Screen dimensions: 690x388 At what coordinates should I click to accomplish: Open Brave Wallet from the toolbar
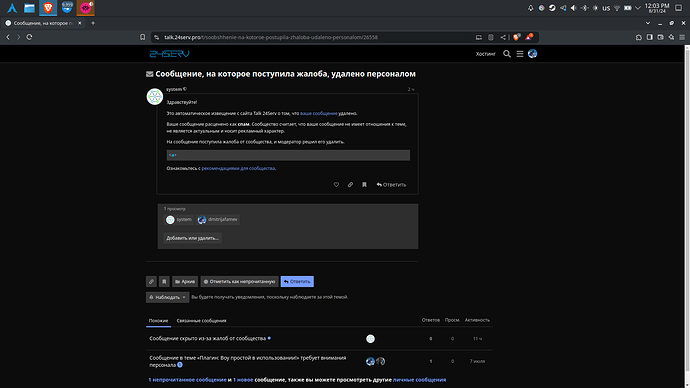tap(661, 37)
